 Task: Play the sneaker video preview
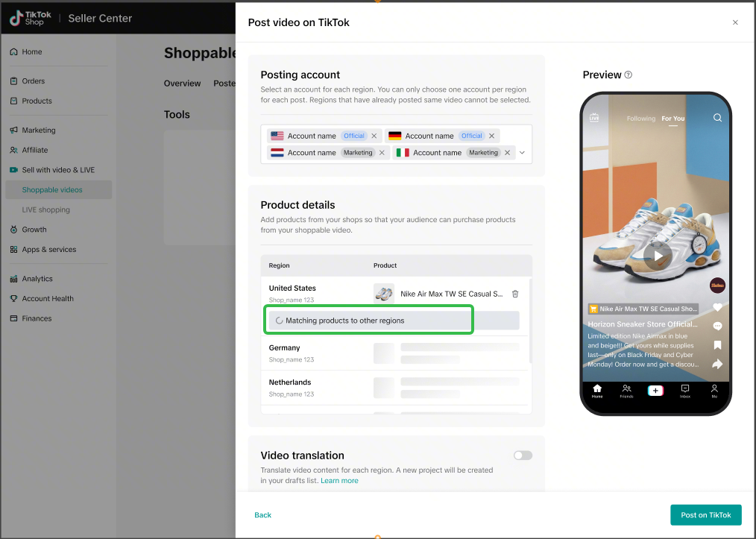pos(657,256)
